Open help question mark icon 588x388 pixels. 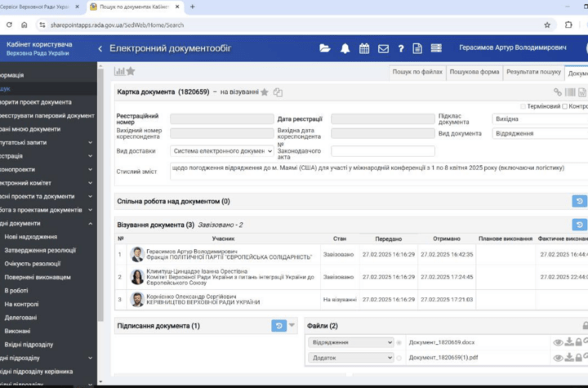tap(401, 48)
